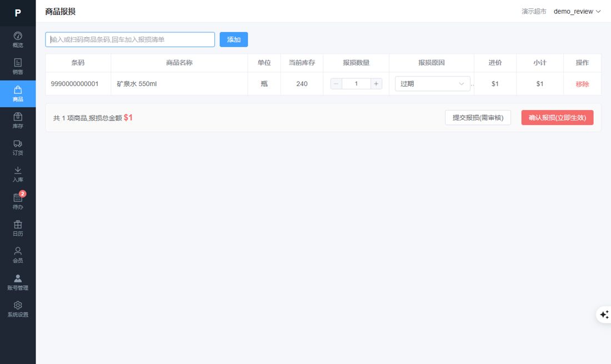Open the 日历 calendar gift icon

[x=18, y=228]
